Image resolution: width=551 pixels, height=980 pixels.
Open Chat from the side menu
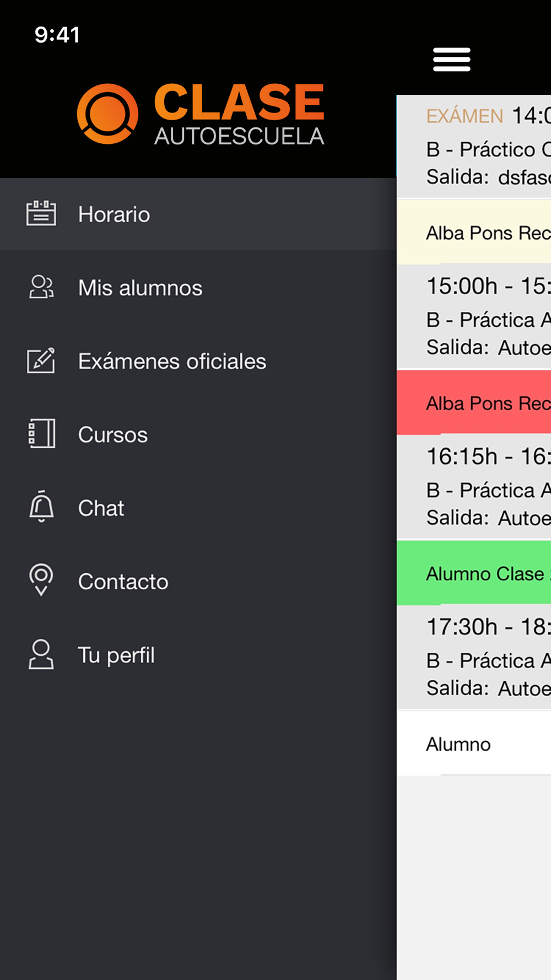coord(198,507)
